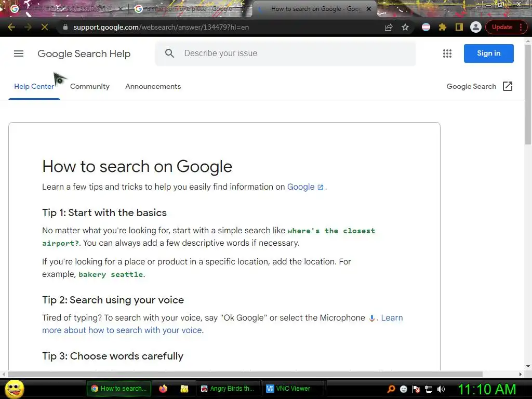The height and width of the screenshot is (399, 532).
Task: Follow the blue Google link in intro
Action: 301,187
